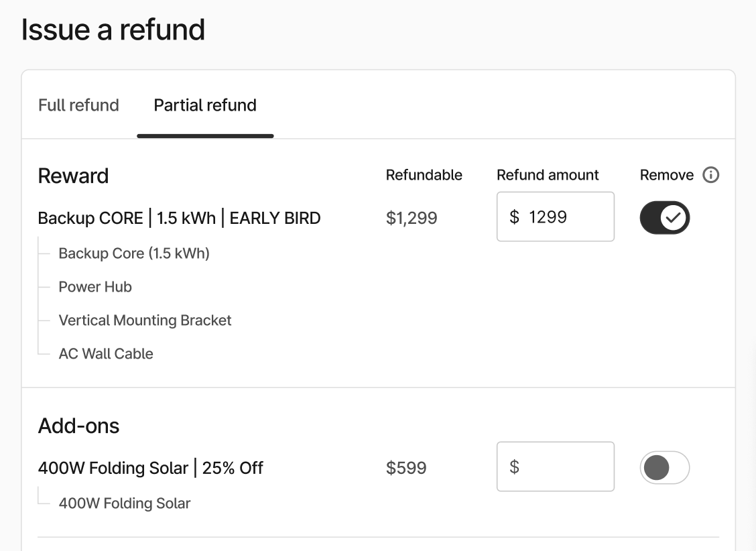Image resolution: width=756 pixels, height=551 pixels.
Task: Click the $1,299 refundable amount text
Action: point(411,218)
